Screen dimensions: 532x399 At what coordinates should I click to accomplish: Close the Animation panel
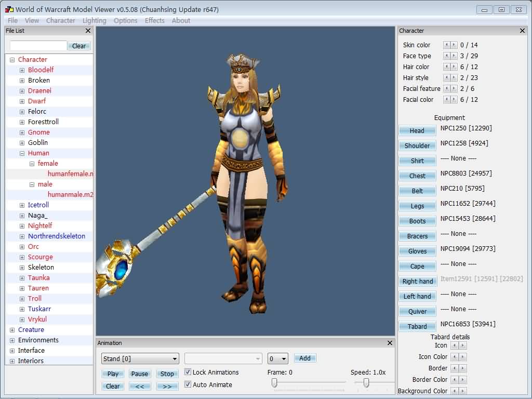pos(390,343)
